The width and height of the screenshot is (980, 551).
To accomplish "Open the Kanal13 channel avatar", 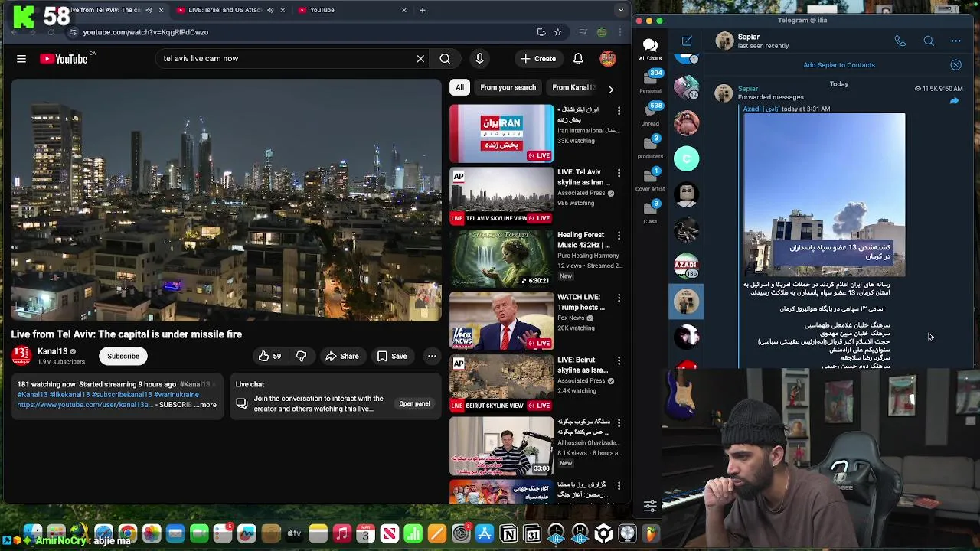I will coord(21,356).
